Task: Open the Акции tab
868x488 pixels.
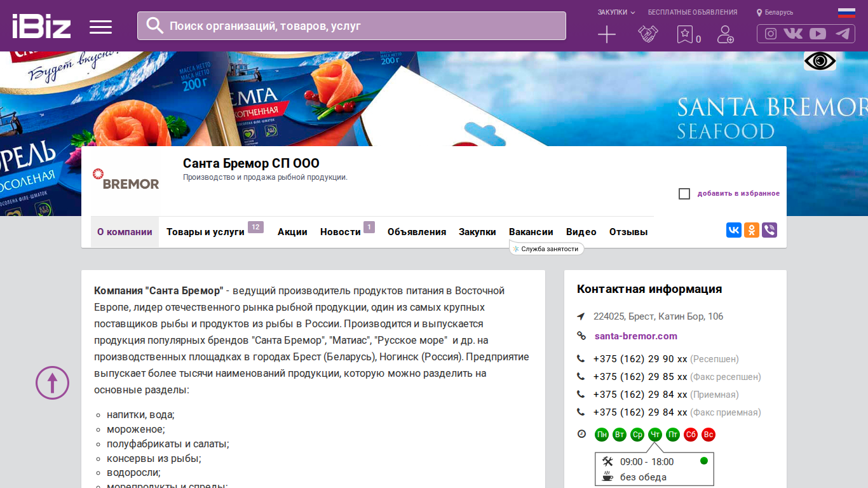Action: [x=292, y=232]
